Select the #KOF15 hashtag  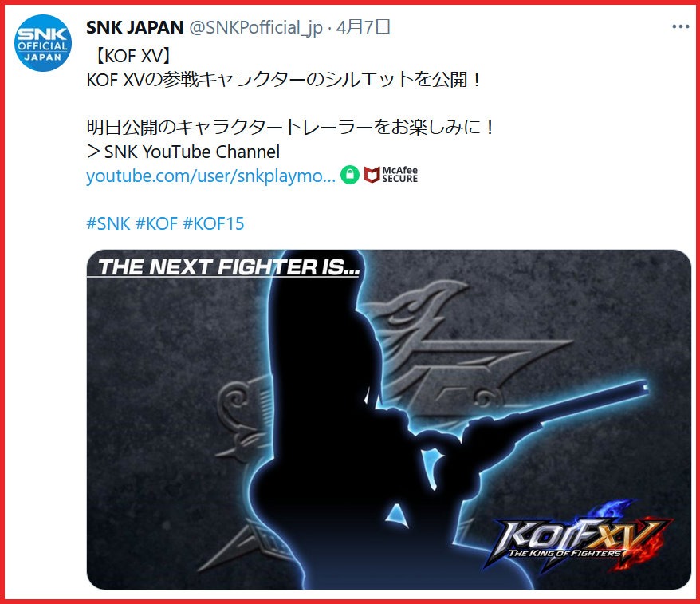pyautogui.click(x=214, y=223)
